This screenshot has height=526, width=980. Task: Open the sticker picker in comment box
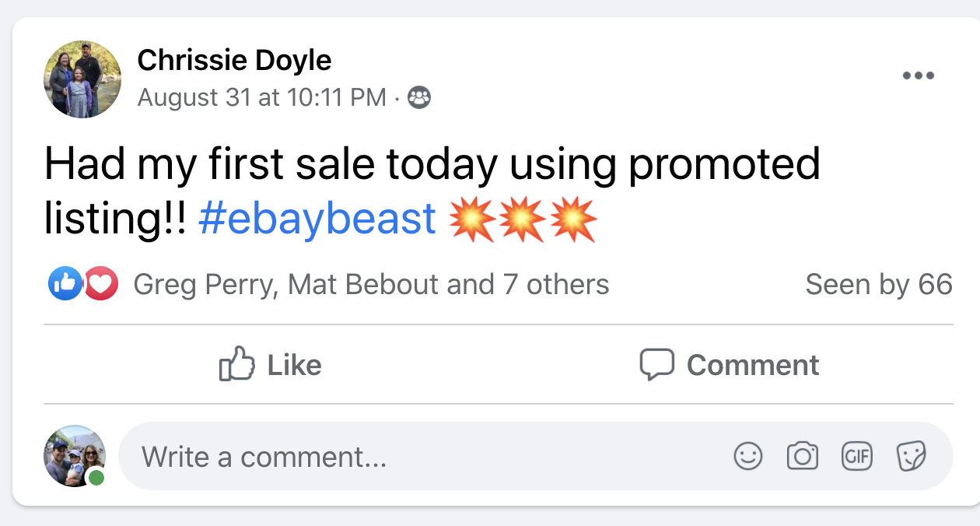point(911,456)
